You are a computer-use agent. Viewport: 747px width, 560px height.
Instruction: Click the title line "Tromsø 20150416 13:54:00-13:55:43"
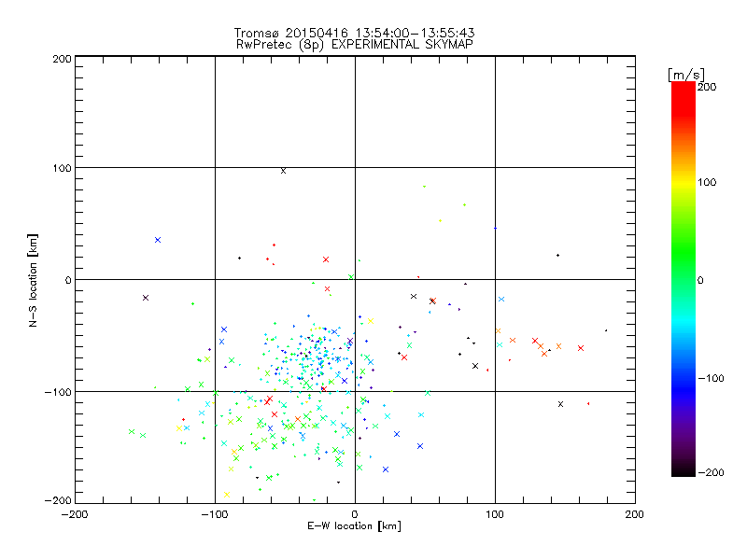pyautogui.click(x=354, y=33)
